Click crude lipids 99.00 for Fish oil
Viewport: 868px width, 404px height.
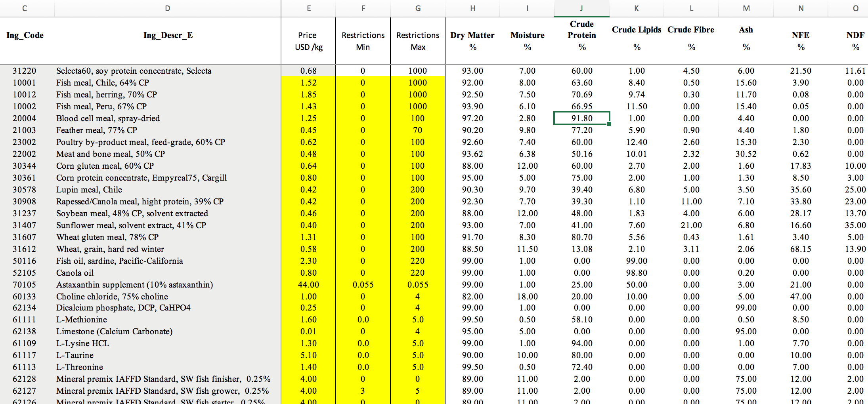click(637, 261)
